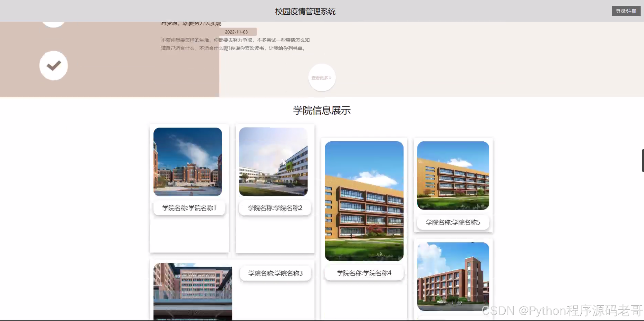Click the 查看更多 round button
This screenshot has width=644, height=321.
[322, 77]
